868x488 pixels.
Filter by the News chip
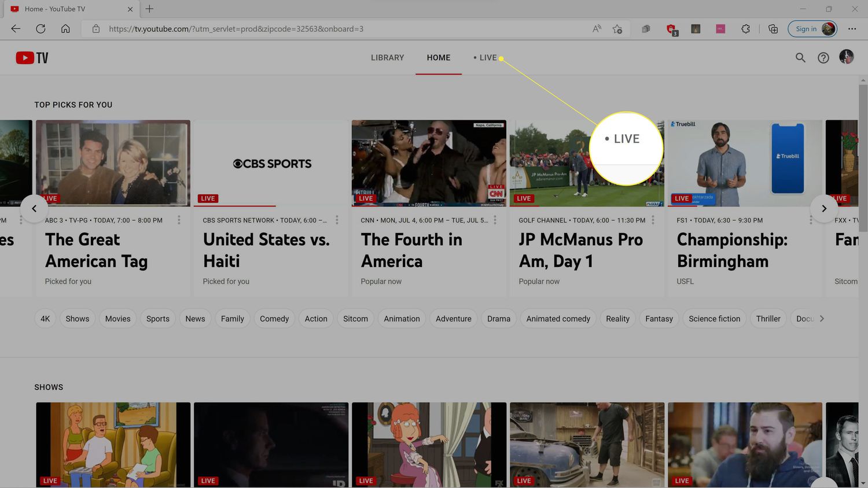195,319
